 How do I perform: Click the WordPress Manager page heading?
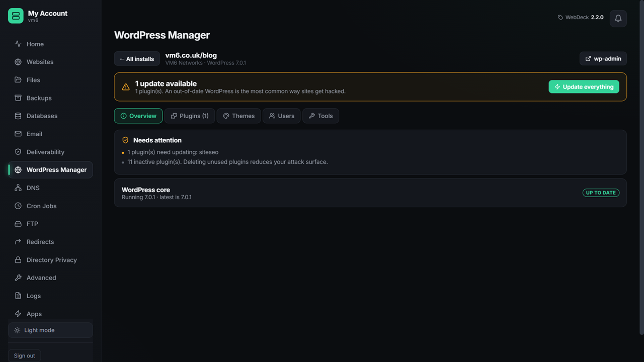pos(162,35)
